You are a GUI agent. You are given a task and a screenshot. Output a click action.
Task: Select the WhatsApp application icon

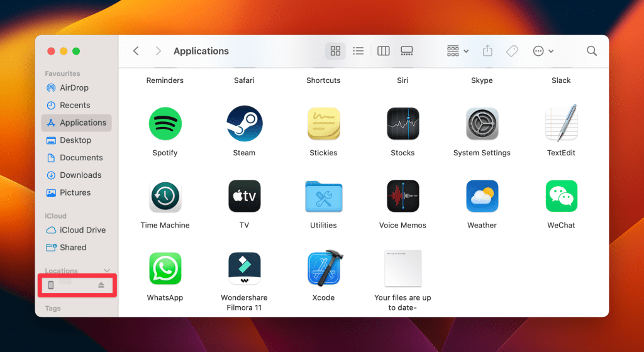click(165, 268)
